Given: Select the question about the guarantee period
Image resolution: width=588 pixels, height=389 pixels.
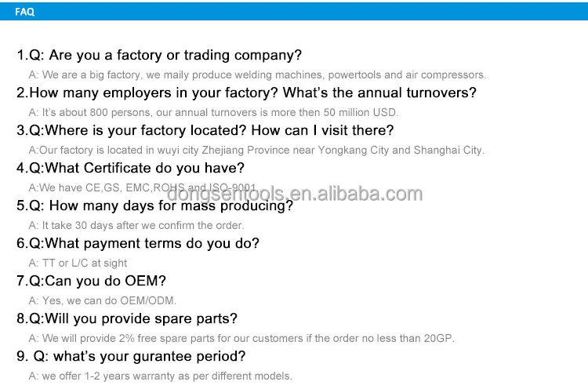Looking at the screenshot, I should [x=131, y=356].
